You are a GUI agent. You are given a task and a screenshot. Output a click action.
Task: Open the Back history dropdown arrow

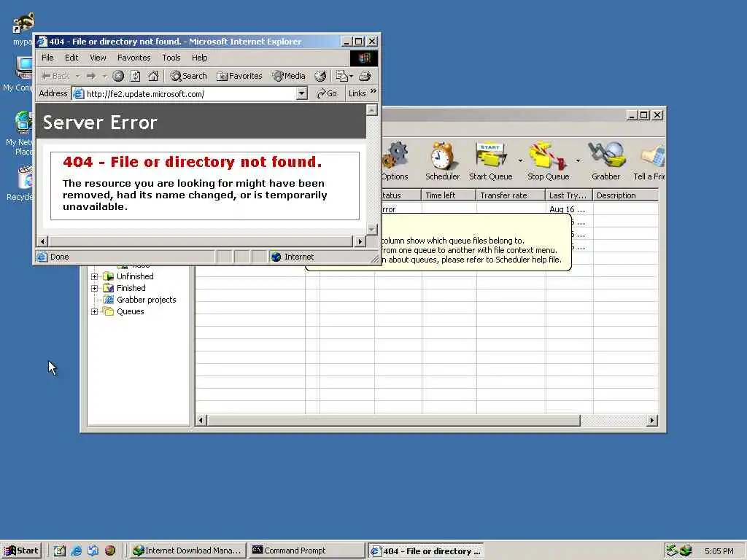click(x=77, y=76)
